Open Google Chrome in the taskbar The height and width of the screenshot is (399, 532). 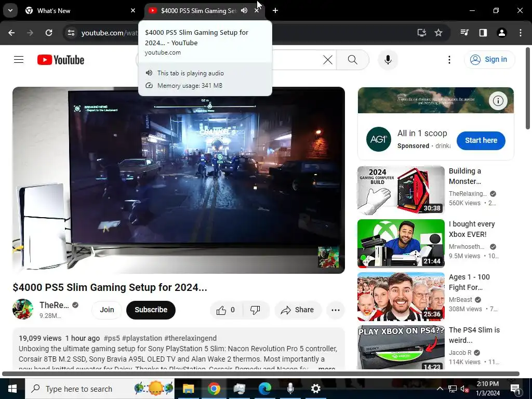coord(214,389)
